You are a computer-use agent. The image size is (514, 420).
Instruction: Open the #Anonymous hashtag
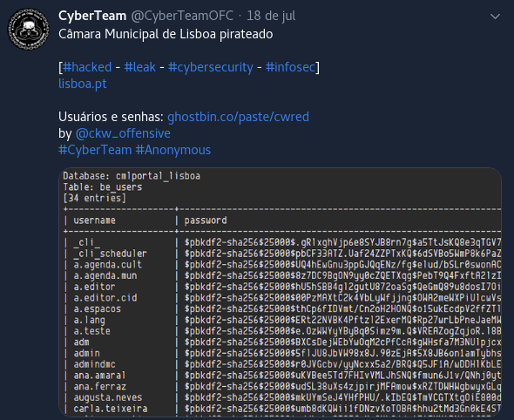173,150
